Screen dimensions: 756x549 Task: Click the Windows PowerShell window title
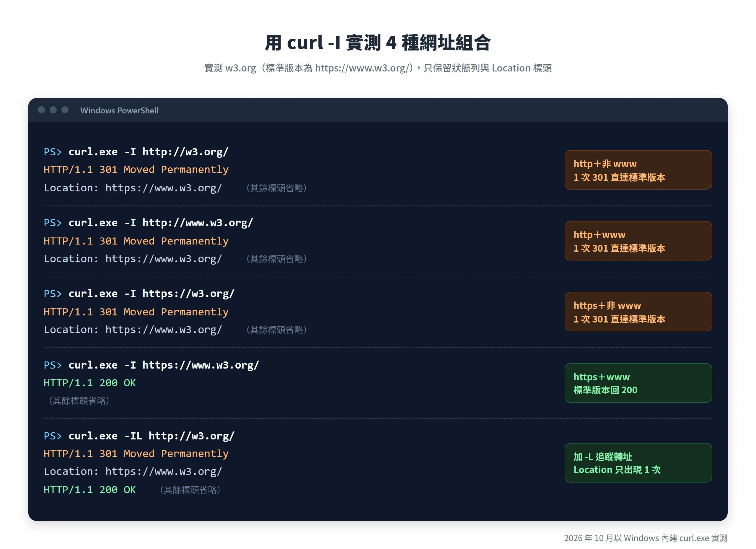[x=119, y=110]
